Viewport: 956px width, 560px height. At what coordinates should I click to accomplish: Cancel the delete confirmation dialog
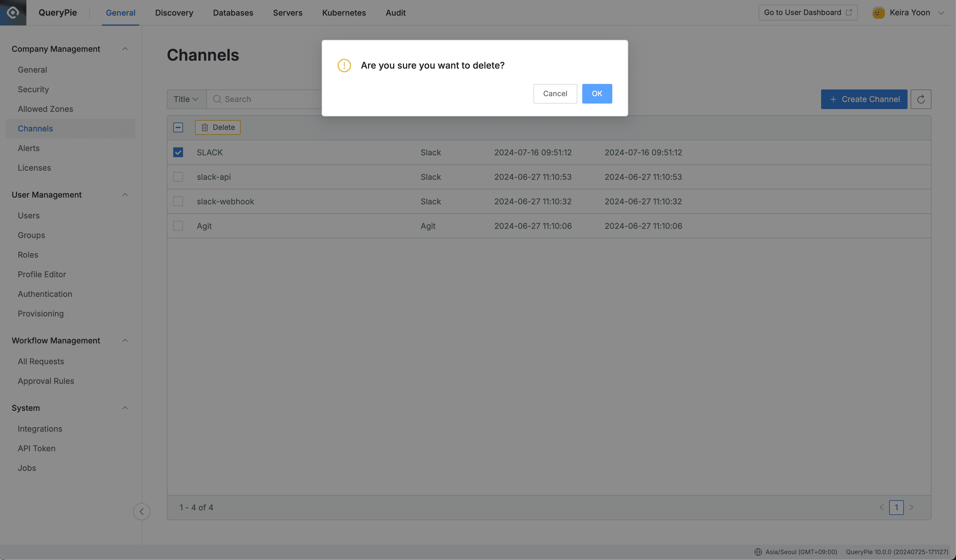pyautogui.click(x=555, y=93)
